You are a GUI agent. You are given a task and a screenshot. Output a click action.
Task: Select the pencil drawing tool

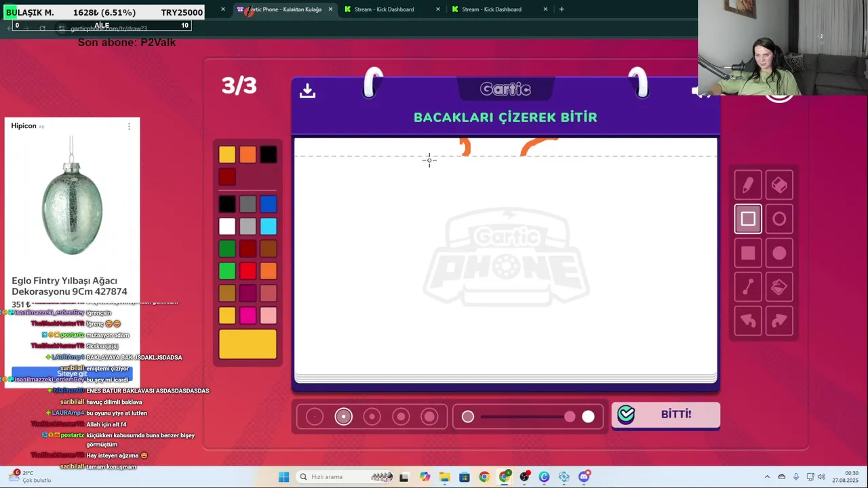click(748, 185)
